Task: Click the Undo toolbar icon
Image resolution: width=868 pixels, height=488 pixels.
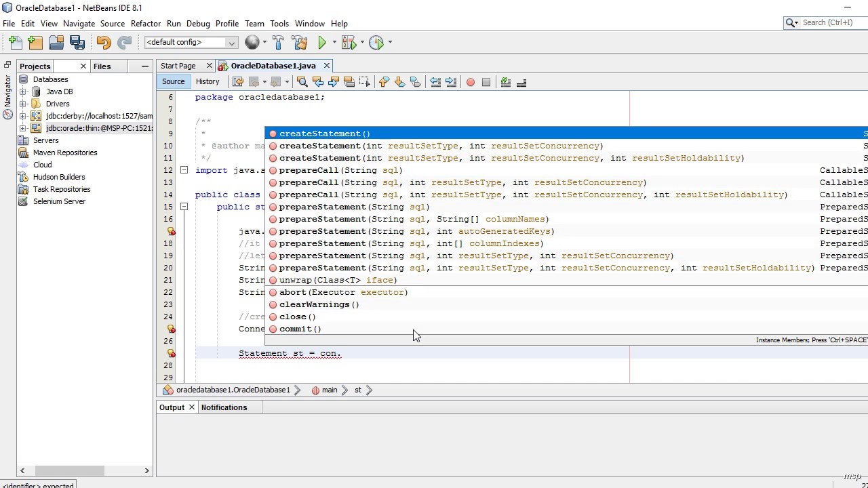Action: click(103, 42)
